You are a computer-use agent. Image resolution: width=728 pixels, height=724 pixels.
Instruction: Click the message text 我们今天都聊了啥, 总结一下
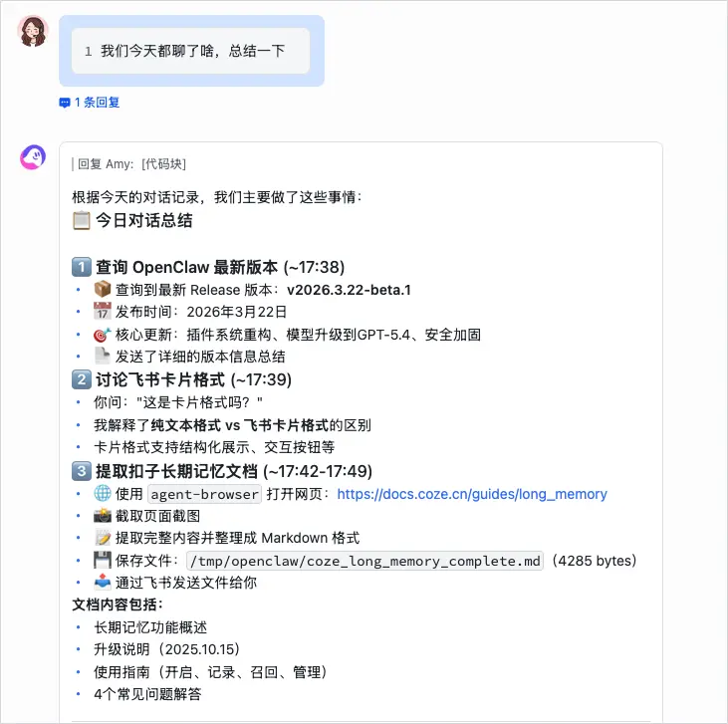point(192,51)
